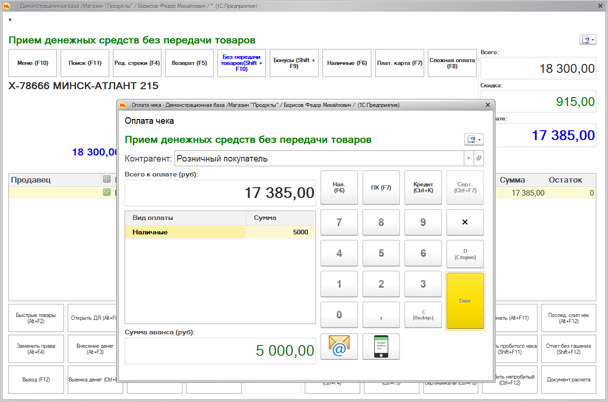The width and height of the screenshot is (608, 402).
Task: Open help dropdown in main cashier window
Action: (x=587, y=40)
